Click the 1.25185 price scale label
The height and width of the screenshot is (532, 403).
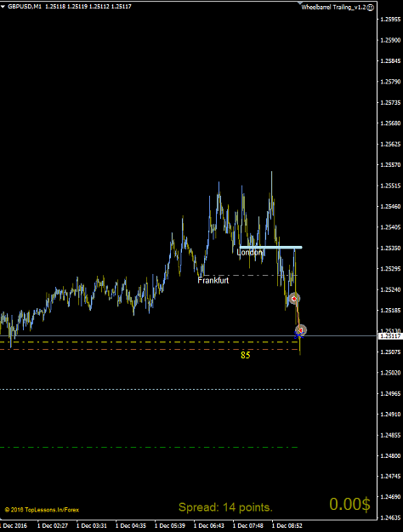point(390,311)
